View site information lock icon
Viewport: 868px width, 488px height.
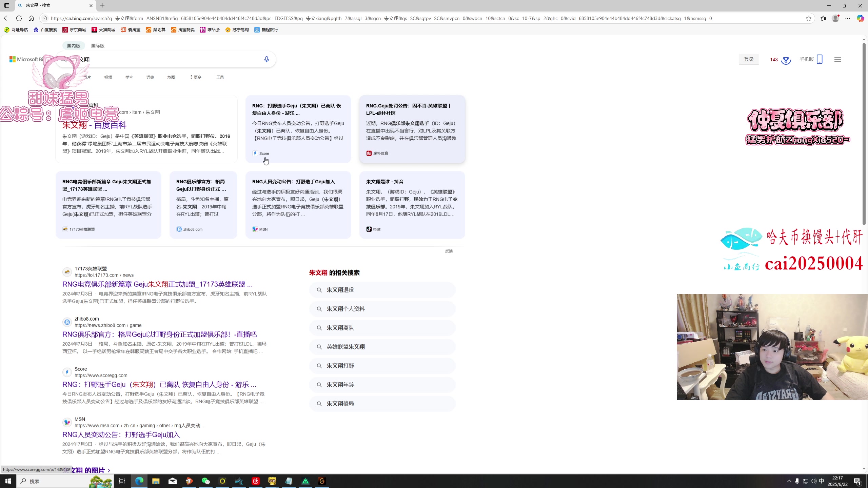[x=44, y=18]
